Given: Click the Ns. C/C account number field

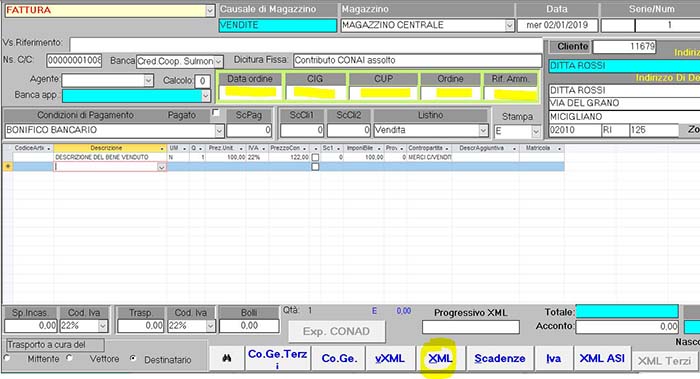Looking at the screenshot, I should (74, 60).
